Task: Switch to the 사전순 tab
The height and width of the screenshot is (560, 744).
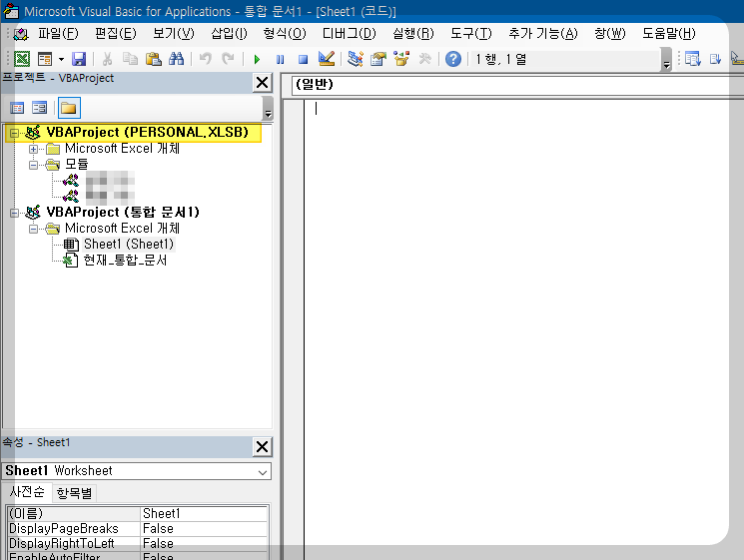Action: [x=27, y=492]
